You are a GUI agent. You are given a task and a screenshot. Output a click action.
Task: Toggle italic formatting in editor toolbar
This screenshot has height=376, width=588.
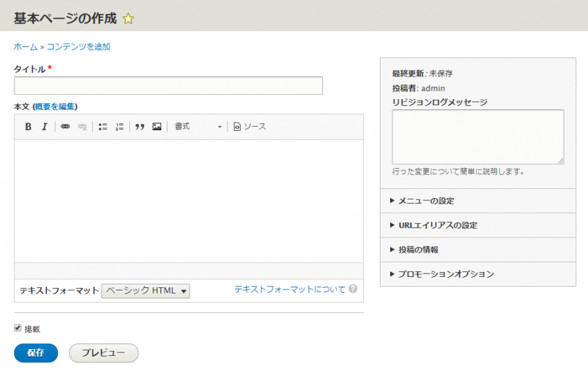coord(45,127)
